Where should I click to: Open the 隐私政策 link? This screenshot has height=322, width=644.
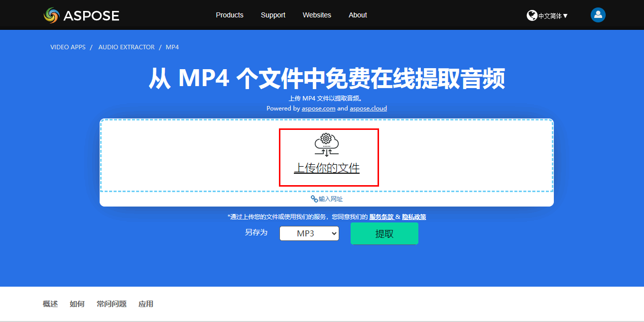click(x=414, y=217)
